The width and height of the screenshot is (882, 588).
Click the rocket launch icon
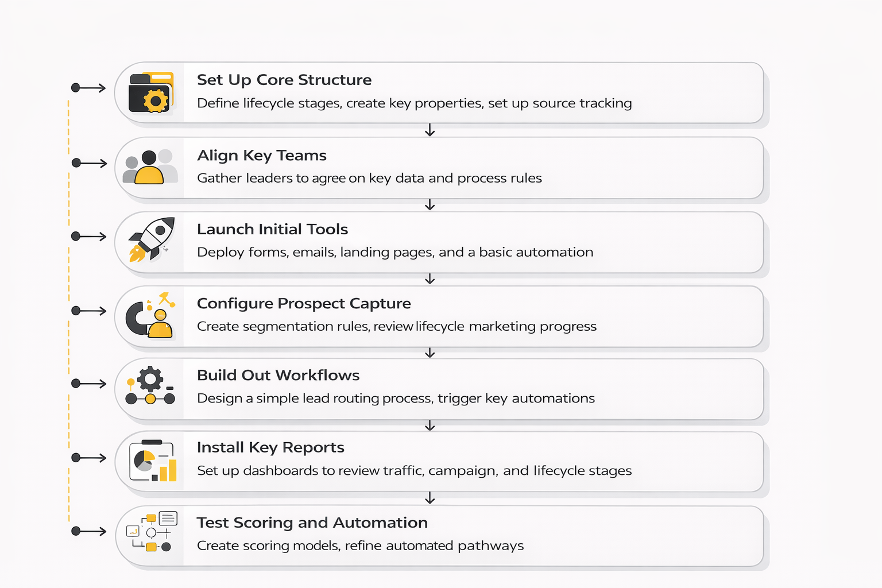(x=152, y=239)
